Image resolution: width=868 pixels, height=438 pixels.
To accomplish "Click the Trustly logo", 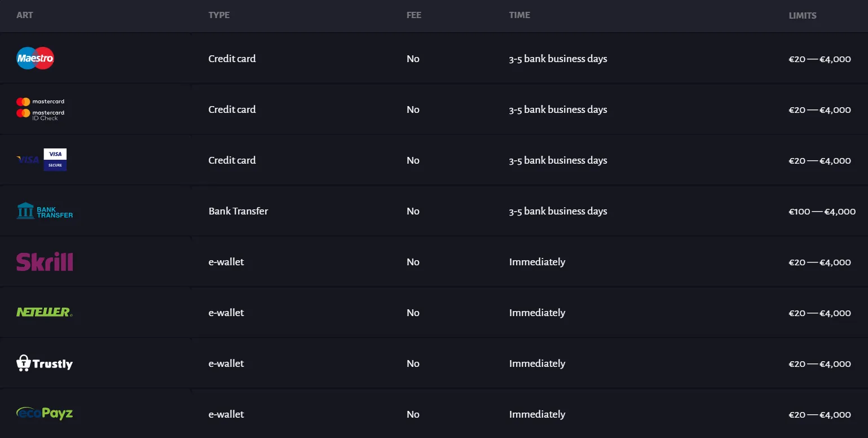I will tap(45, 363).
